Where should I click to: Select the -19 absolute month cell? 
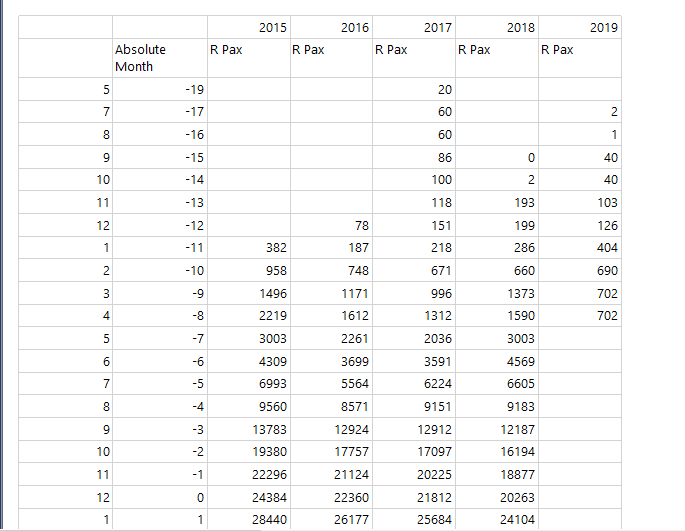tap(159, 90)
